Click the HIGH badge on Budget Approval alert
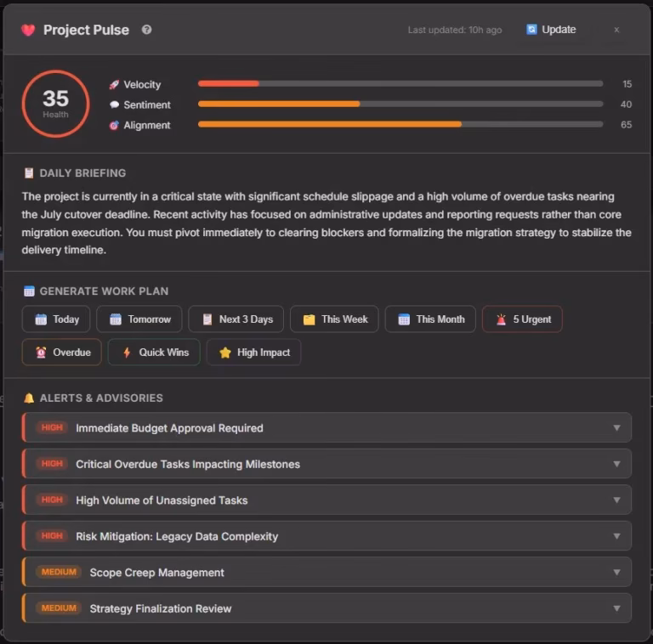 pos(52,427)
